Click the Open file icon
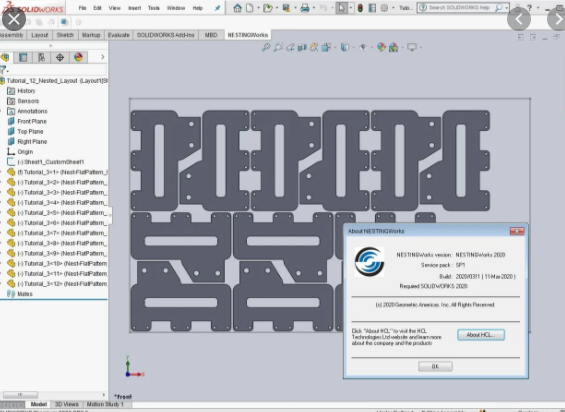This screenshot has width=565, height=412. [267, 8]
